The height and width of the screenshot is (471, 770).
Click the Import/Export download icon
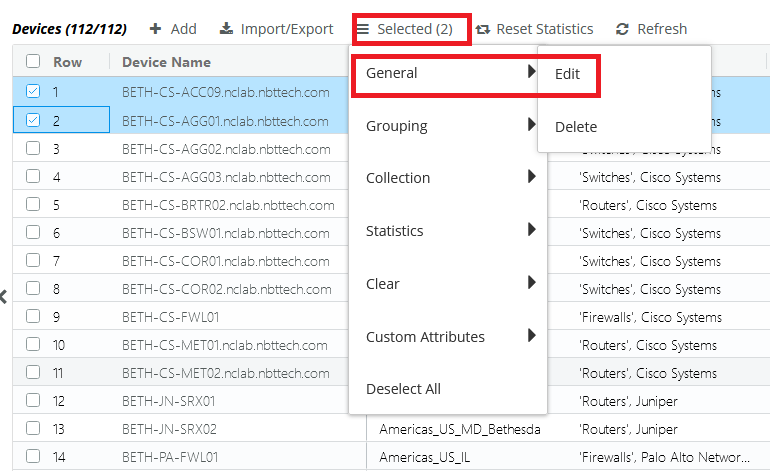[x=226, y=29]
